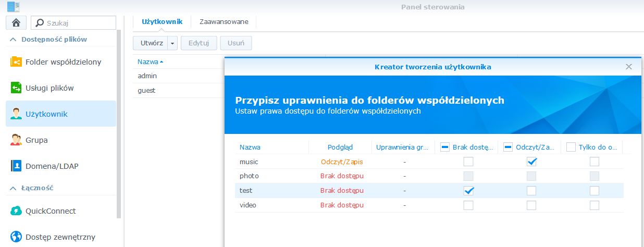This screenshot has height=247, width=644.
Task: Click the magnifier icon in search box
Action: coord(40,23)
